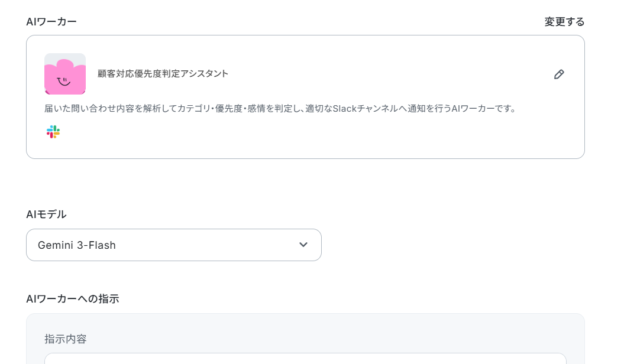The height and width of the screenshot is (364, 637).
Task: Click the worker description sentence text
Action: pos(280,108)
